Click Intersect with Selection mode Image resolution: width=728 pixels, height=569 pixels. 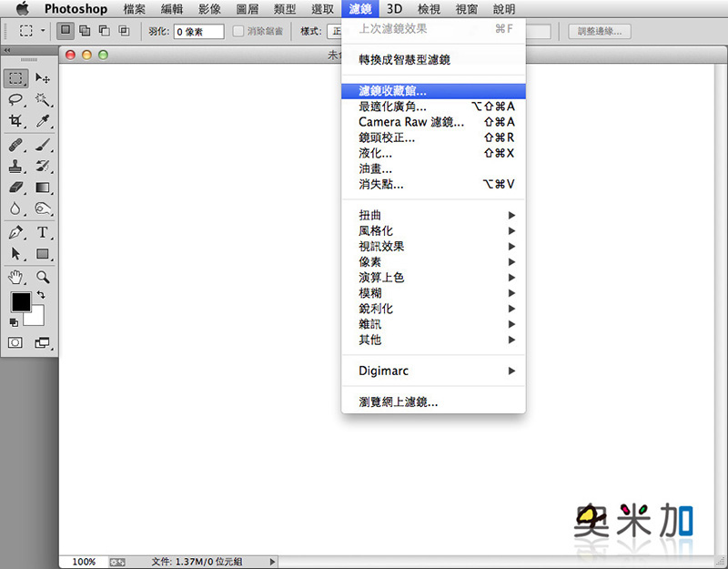pyautogui.click(x=124, y=31)
